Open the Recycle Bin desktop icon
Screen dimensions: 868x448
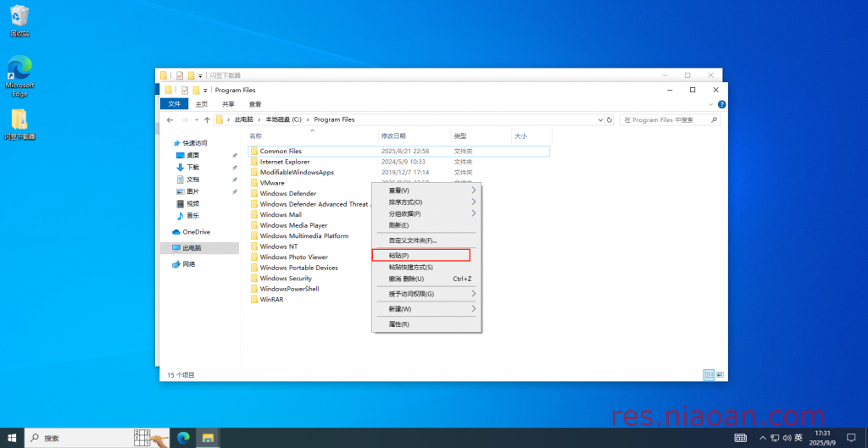click(x=19, y=21)
